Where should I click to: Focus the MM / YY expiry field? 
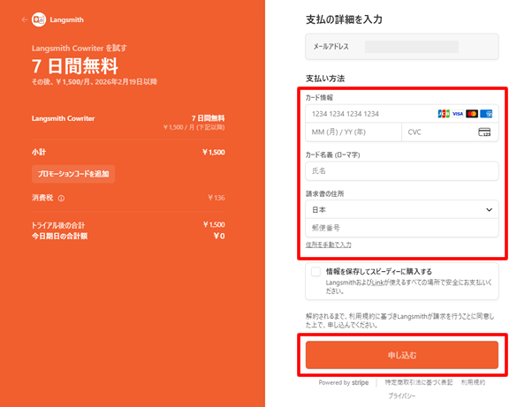click(353, 132)
